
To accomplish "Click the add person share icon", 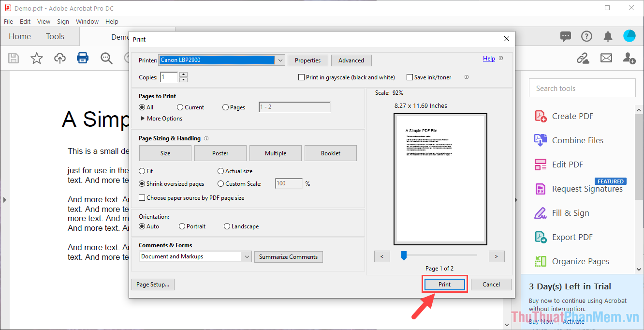I will (x=629, y=58).
